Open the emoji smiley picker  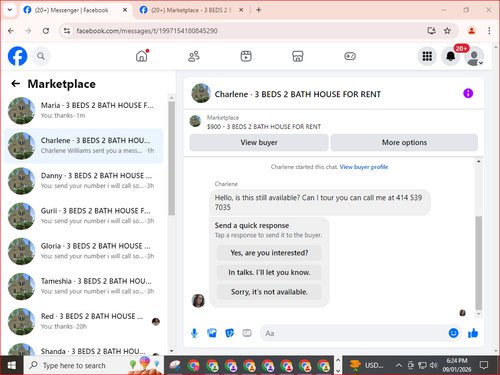coord(453,333)
